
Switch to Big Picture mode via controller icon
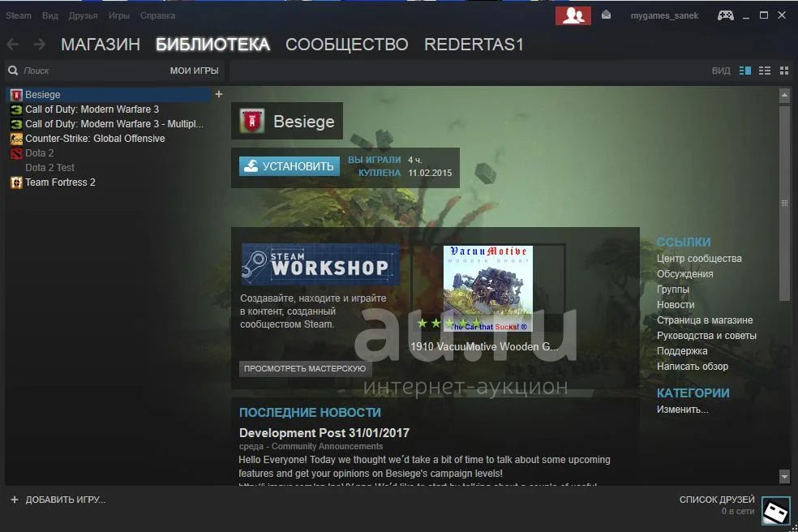725,15
